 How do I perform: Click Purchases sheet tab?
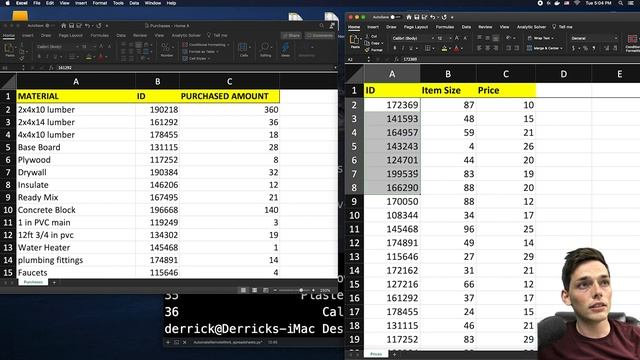point(33,282)
